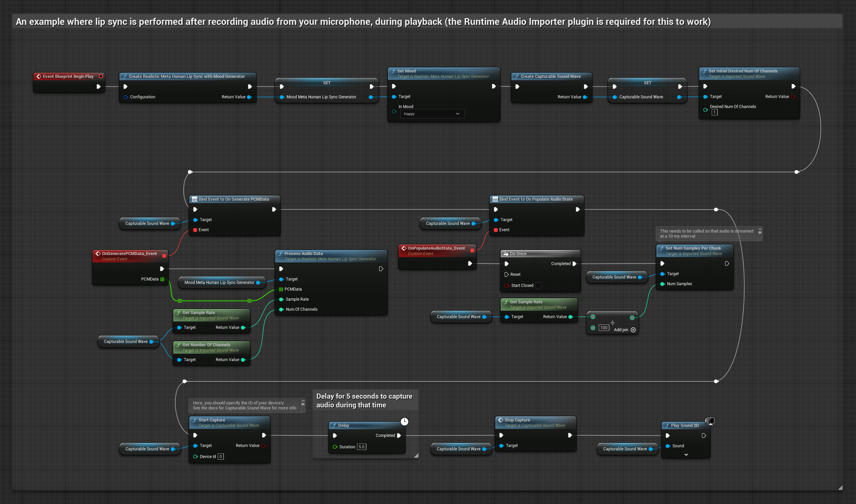This screenshot has height=504, width=856.
Task: Click the Event Blueprint Begin Play diamond icon
Action: click(x=39, y=77)
